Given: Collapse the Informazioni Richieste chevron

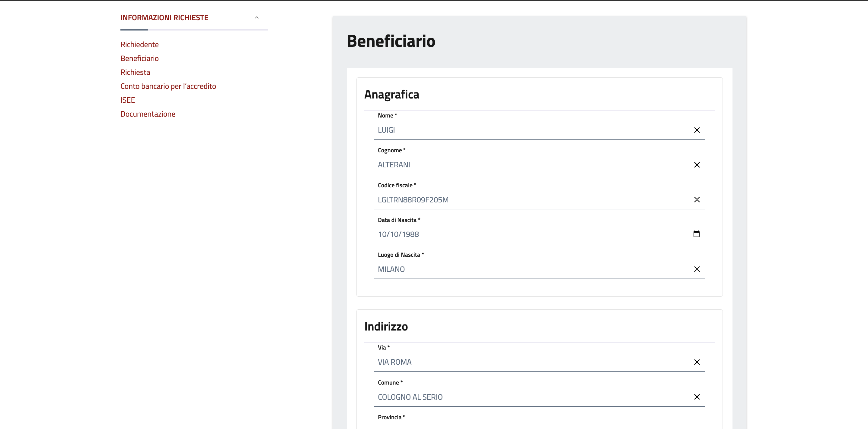Looking at the screenshot, I should click(x=257, y=18).
